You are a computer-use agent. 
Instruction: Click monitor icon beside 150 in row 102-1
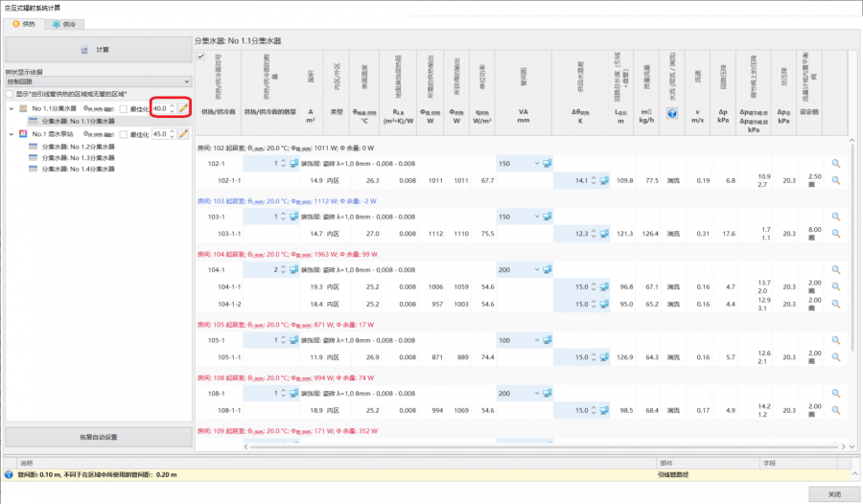[x=549, y=164]
